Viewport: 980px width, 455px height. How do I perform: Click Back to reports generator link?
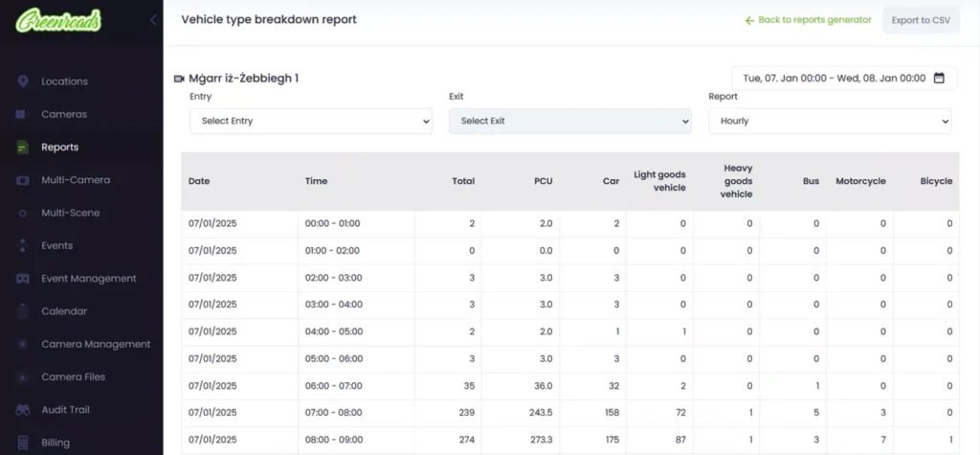808,20
